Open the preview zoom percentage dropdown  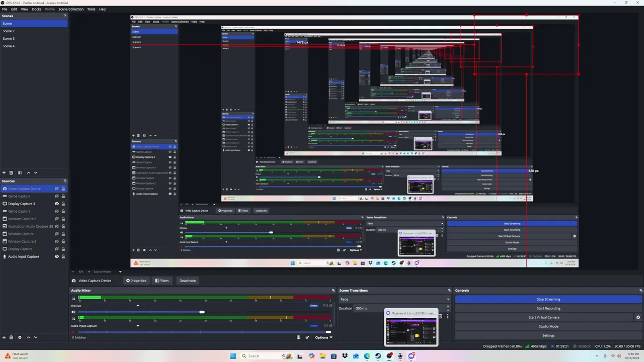pos(81,271)
